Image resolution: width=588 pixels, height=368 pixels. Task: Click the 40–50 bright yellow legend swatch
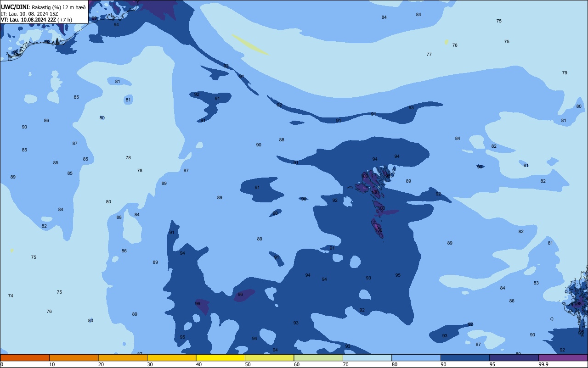tap(220, 357)
